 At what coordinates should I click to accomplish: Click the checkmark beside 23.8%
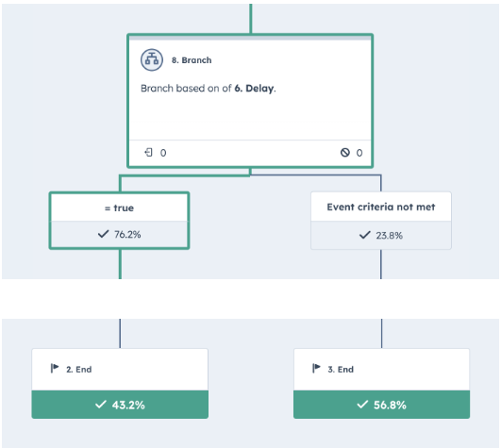[364, 235]
